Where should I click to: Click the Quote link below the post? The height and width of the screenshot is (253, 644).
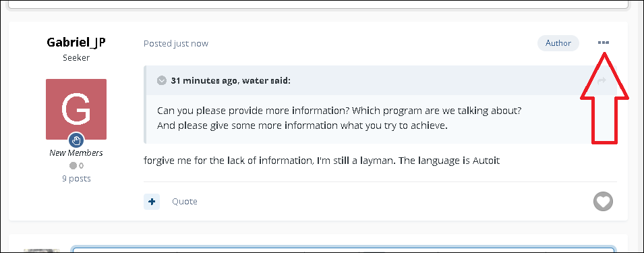pos(184,202)
